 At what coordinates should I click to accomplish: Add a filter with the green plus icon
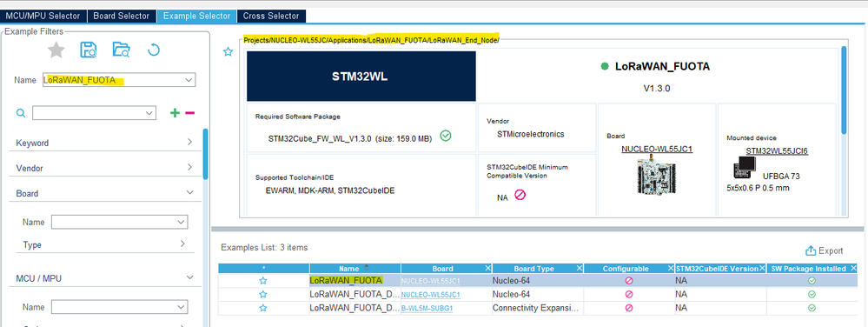click(x=175, y=113)
